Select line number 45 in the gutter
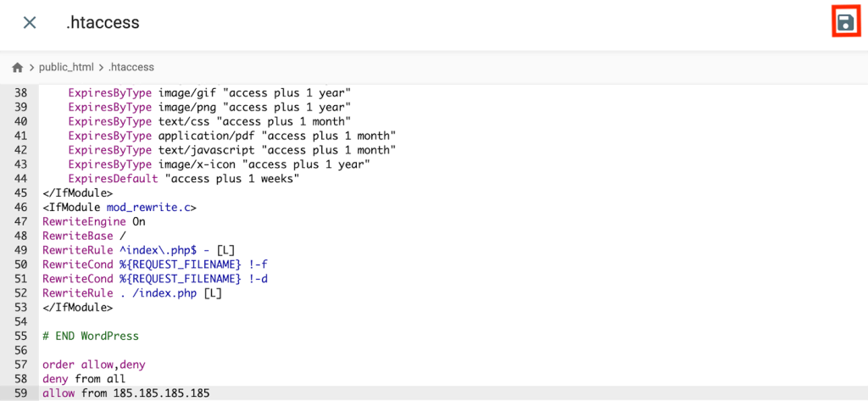Image resolution: width=868 pixels, height=401 pixels. tap(21, 192)
